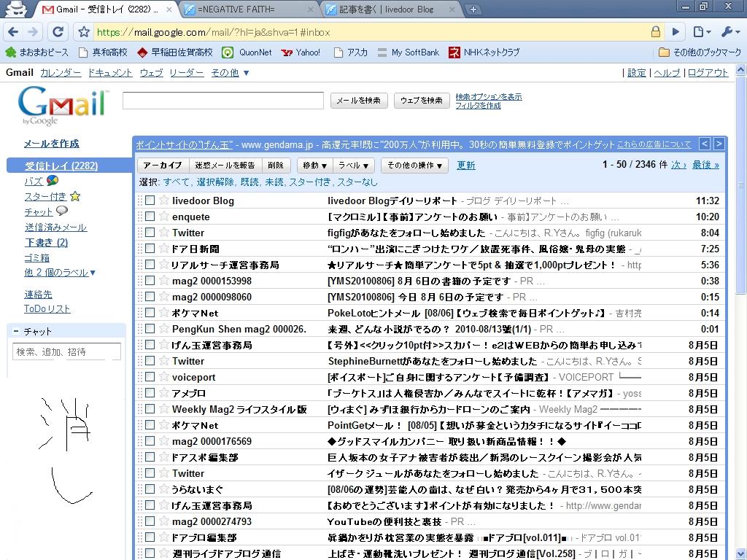The width and height of the screenshot is (747, 560).
Task: Reload the page with the refresh icon
Action: (58, 32)
